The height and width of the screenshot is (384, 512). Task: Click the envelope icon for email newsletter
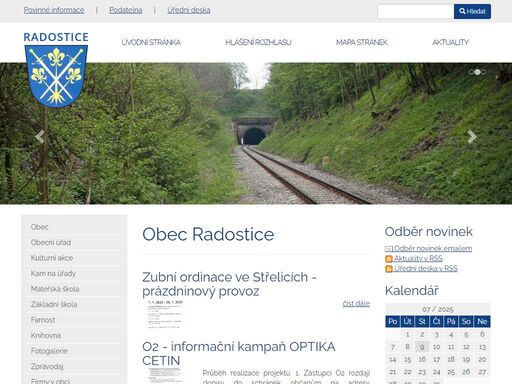click(389, 249)
